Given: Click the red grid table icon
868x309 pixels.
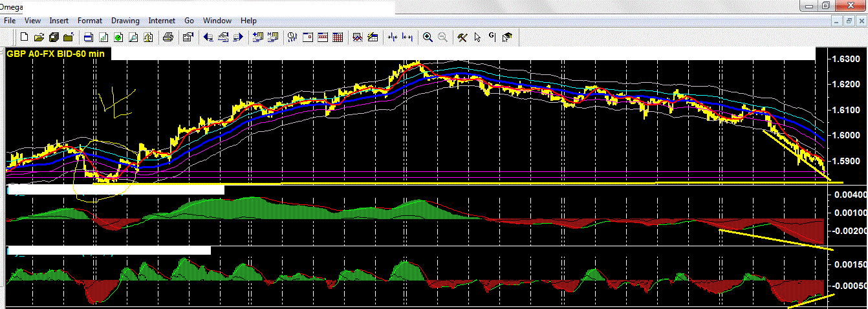Looking at the screenshot, I should pos(337,37).
